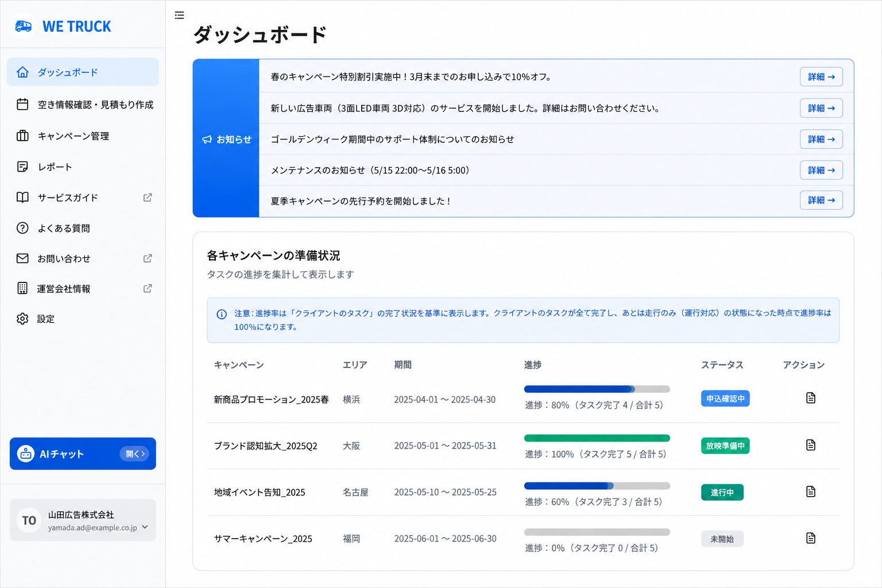This screenshot has width=882, height=588.
Task: Click the メンテナンスのお知らせ notice text
Action: tap(370, 170)
